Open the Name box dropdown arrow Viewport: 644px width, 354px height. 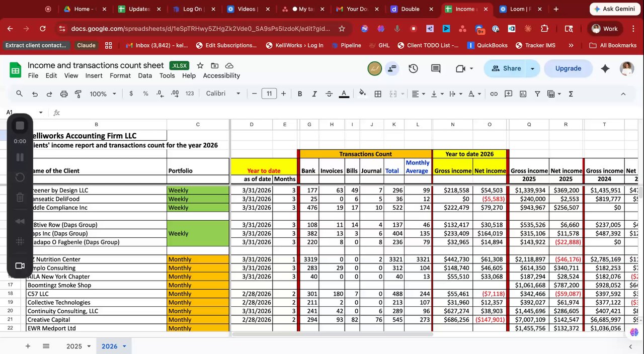(41, 113)
